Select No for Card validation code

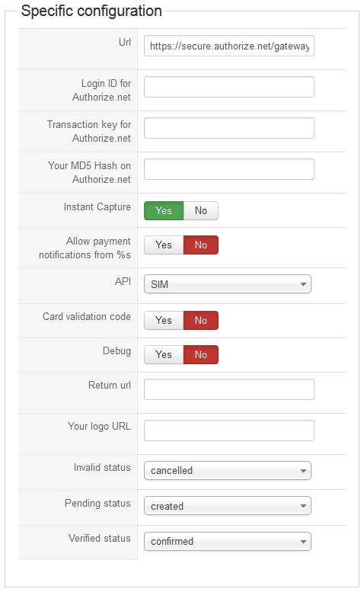click(x=201, y=321)
